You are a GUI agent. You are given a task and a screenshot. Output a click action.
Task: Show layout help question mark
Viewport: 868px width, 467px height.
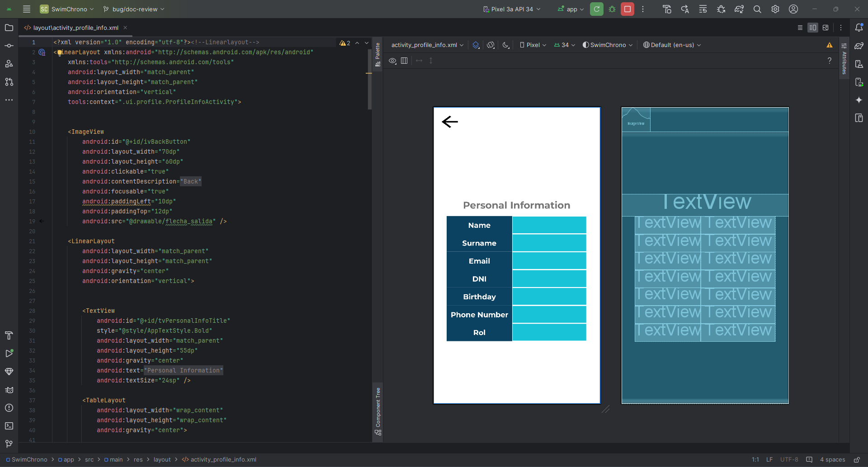click(x=830, y=61)
